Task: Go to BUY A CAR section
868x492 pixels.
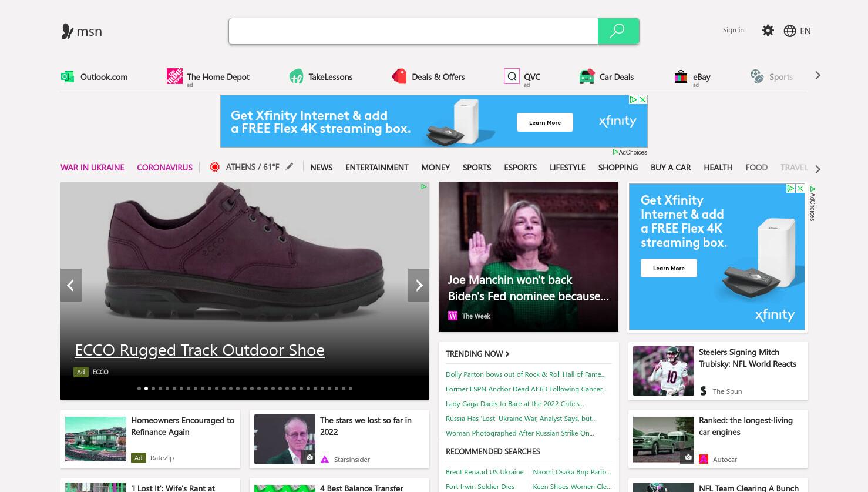Action: pyautogui.click(x=671, y=168)
